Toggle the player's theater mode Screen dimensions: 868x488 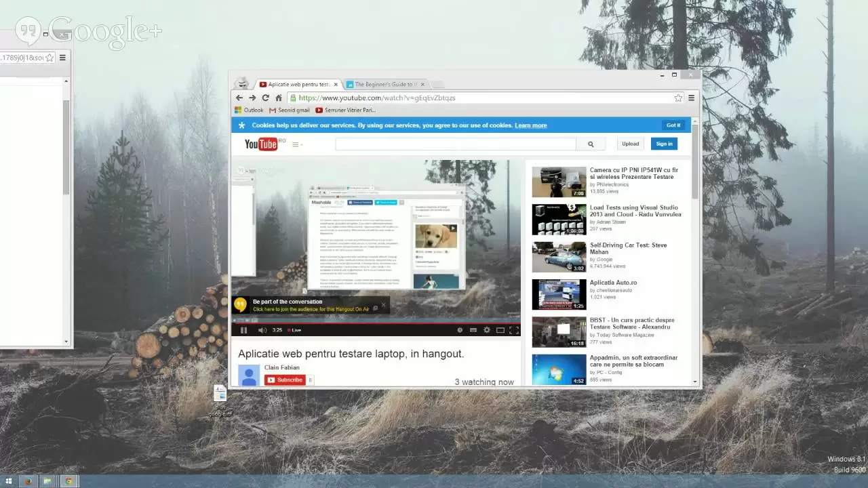500,330
